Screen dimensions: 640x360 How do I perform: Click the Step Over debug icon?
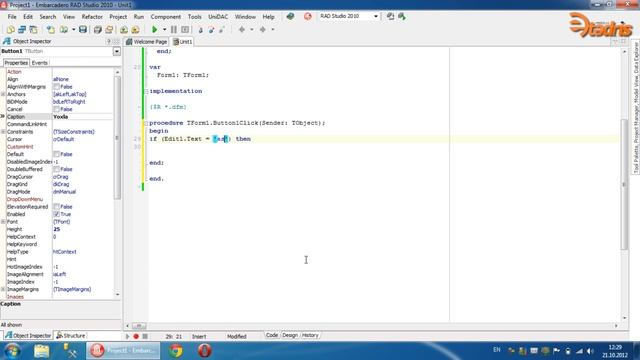tap(211, 29)
